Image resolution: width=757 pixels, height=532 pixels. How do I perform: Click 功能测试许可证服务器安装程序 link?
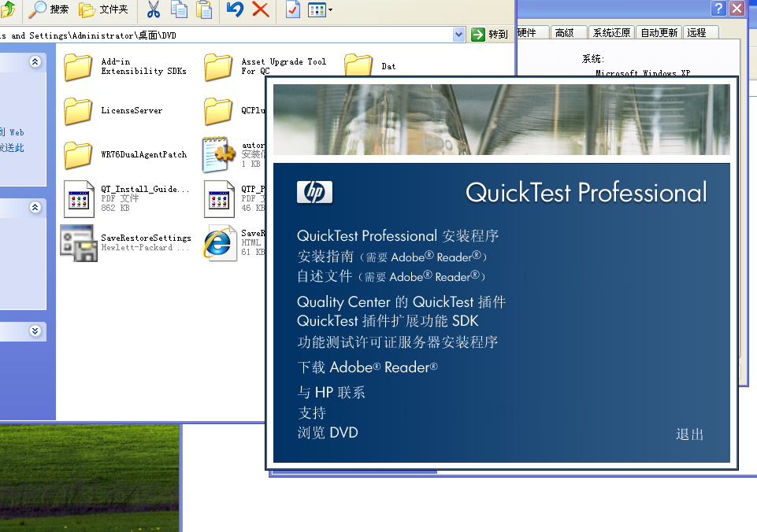pyautogui.click(x=397, y=342)
